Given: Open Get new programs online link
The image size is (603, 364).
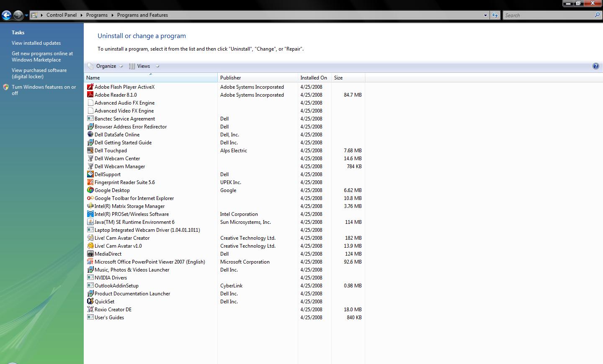Looking at the screenshot, I should click(42, 56).
